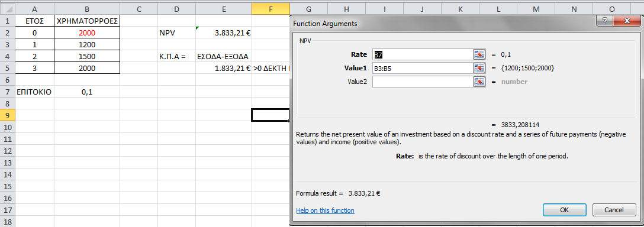Select the red 2000 cell in B2
644x227 pixels.
click(86, 33)
